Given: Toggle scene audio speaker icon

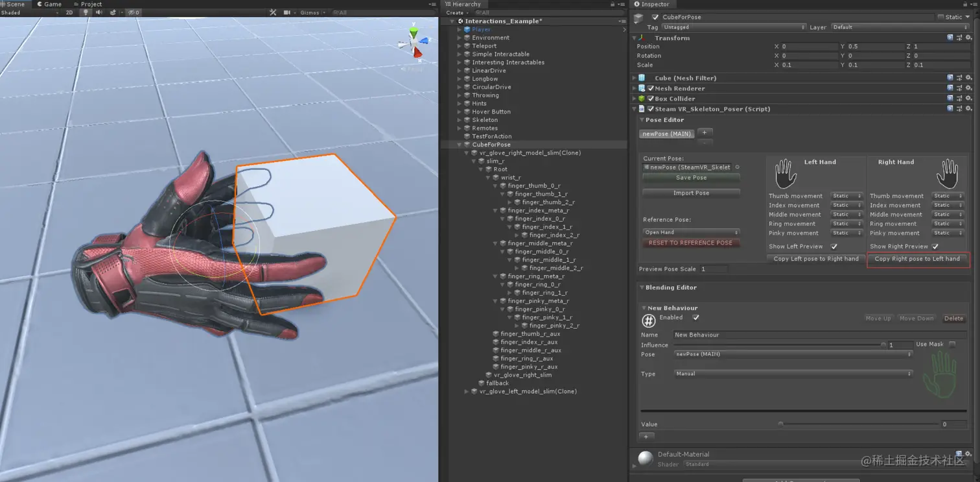Looking at the screenshot, I should 99,12.
